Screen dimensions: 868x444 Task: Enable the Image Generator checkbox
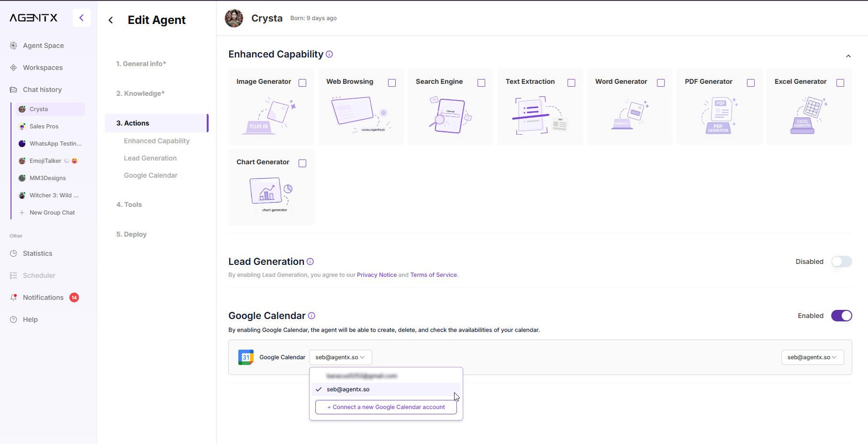click(302, 83)
